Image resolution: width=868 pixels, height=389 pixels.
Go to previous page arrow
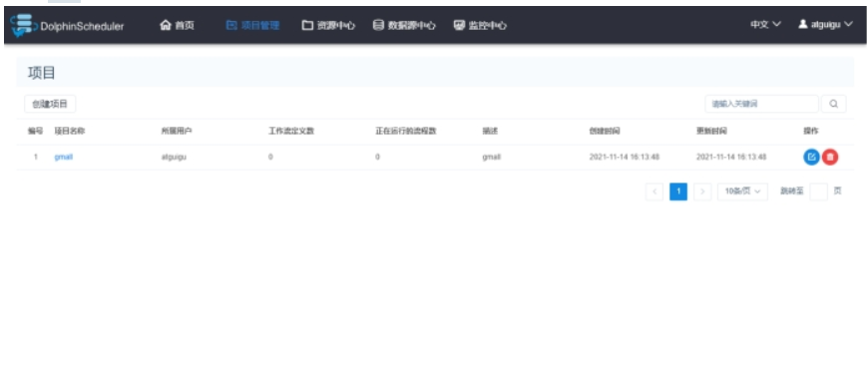point(654,192)
